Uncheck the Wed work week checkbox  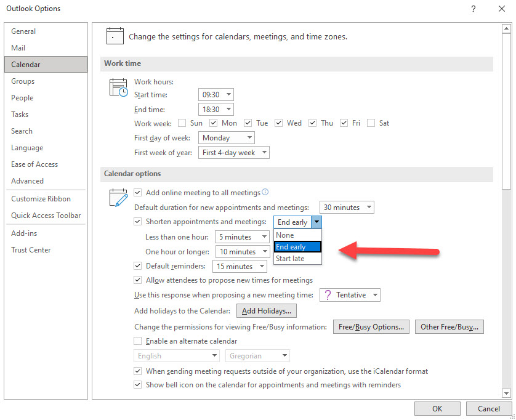pos(279,123)
